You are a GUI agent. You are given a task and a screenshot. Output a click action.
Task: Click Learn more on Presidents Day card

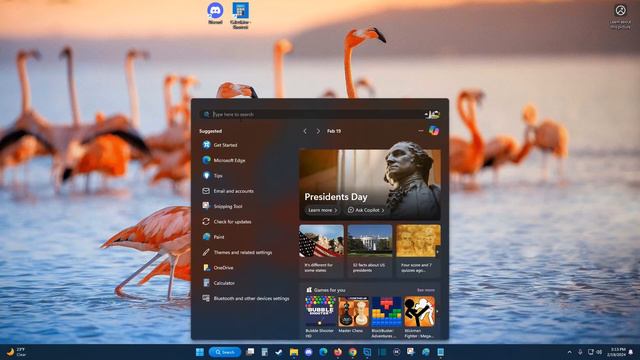322,210
